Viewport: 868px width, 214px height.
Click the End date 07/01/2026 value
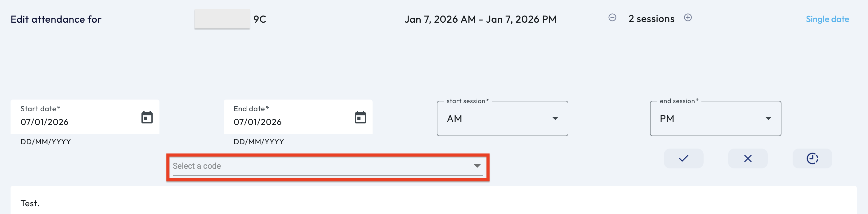257,122
